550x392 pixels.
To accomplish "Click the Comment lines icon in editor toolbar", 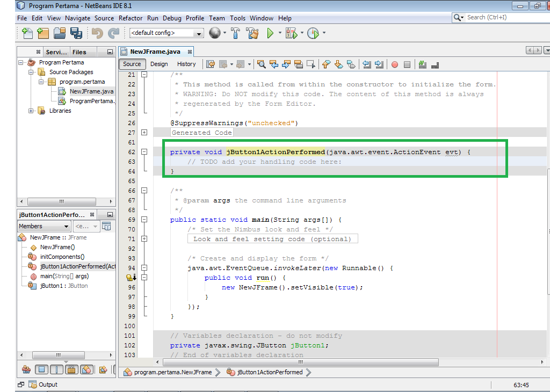I will coord(423,64).
